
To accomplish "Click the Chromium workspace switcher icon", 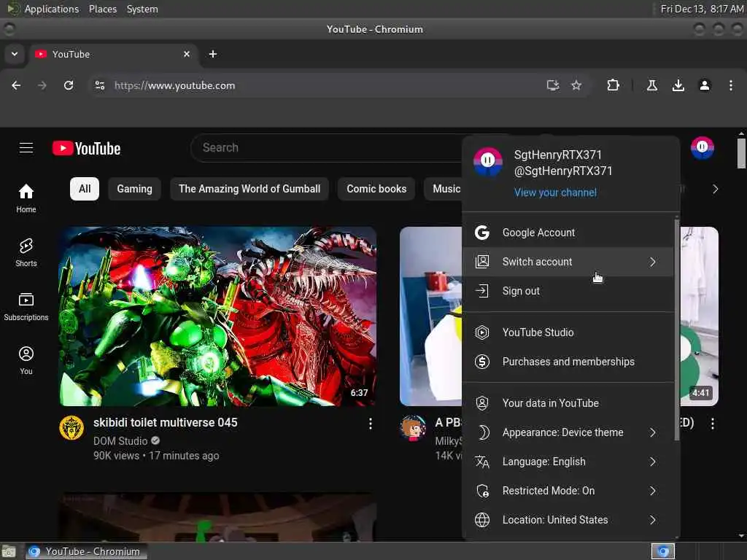I will click(663, 551).
